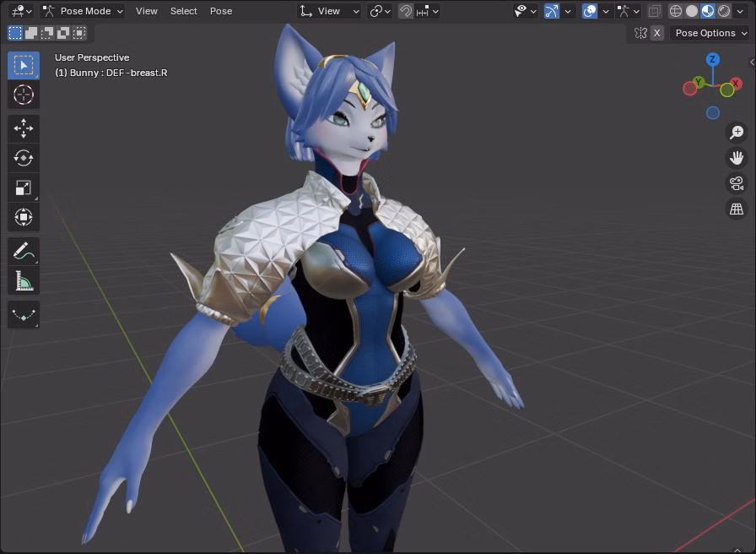Click the red X axis on the gizmo
Image resolution: width=756 pixels, height=554 pixels.
tap(735, 83)
